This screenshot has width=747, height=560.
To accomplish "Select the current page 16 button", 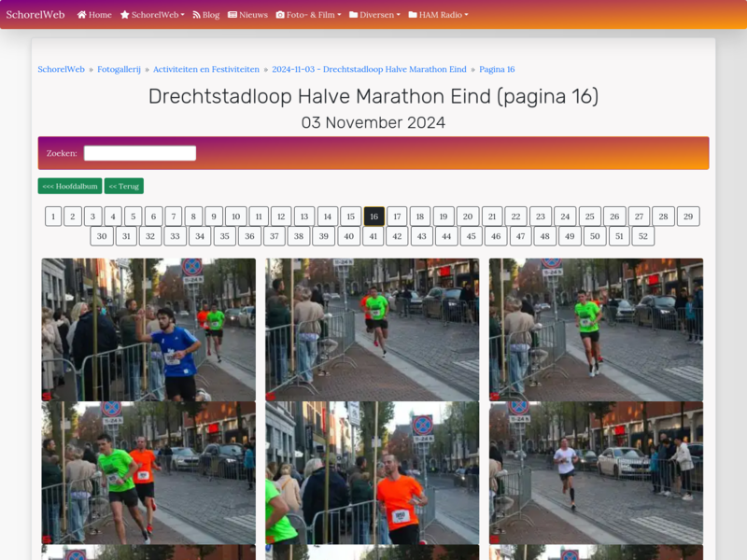I will [x=374, y=217].
